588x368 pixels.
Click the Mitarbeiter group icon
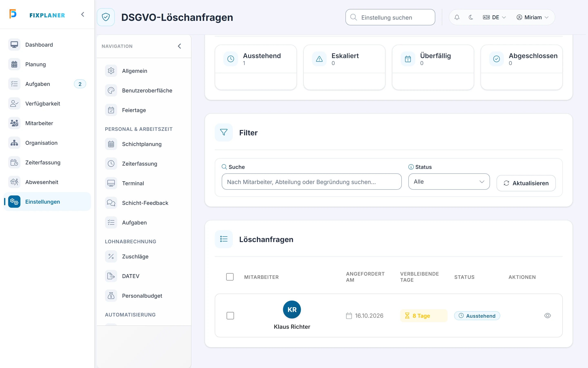tap(14, 123)
